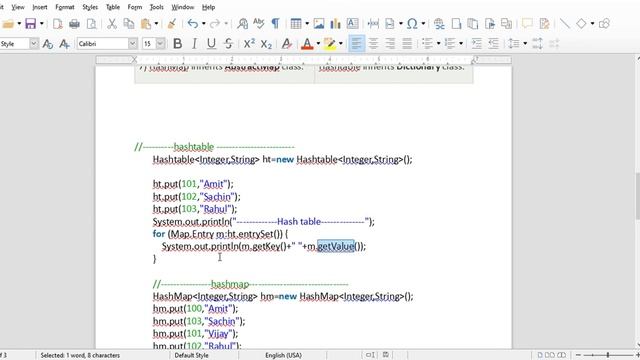Clone formatting with the paintbrush

tap(172, 24)
